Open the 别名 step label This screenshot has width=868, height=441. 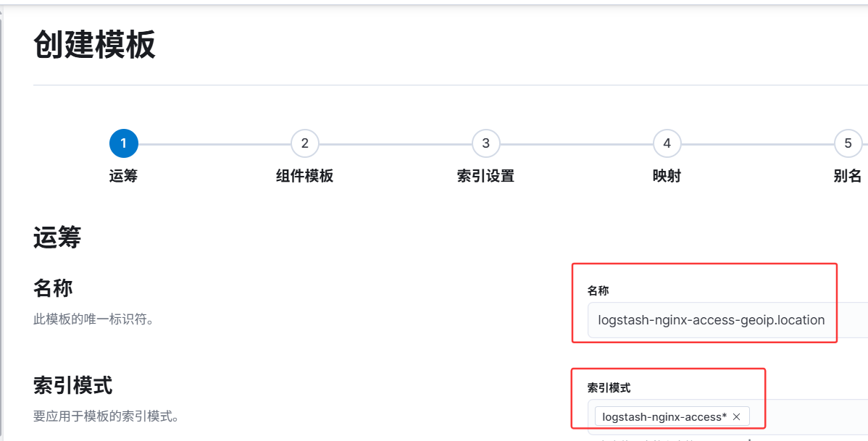tap(848, 176)
